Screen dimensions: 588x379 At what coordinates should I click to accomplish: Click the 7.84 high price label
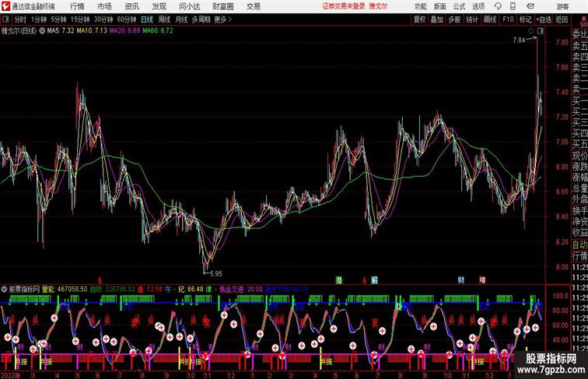click(519, 40)
